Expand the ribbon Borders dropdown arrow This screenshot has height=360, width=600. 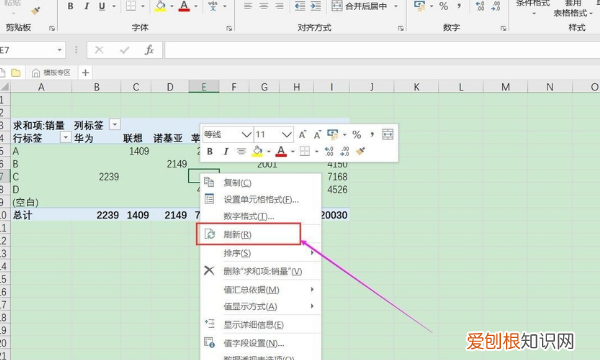pyautogui.click(x=143, y=6)
